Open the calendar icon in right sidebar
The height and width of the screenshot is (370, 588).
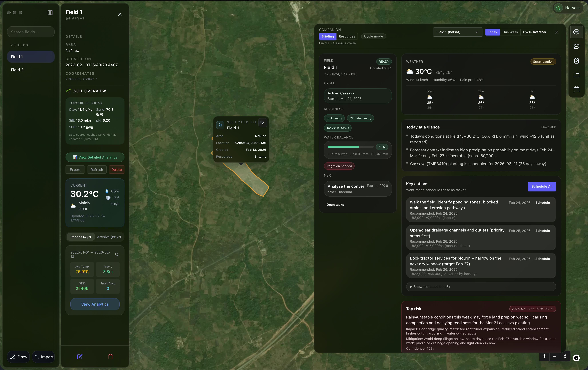pos(576,89)
